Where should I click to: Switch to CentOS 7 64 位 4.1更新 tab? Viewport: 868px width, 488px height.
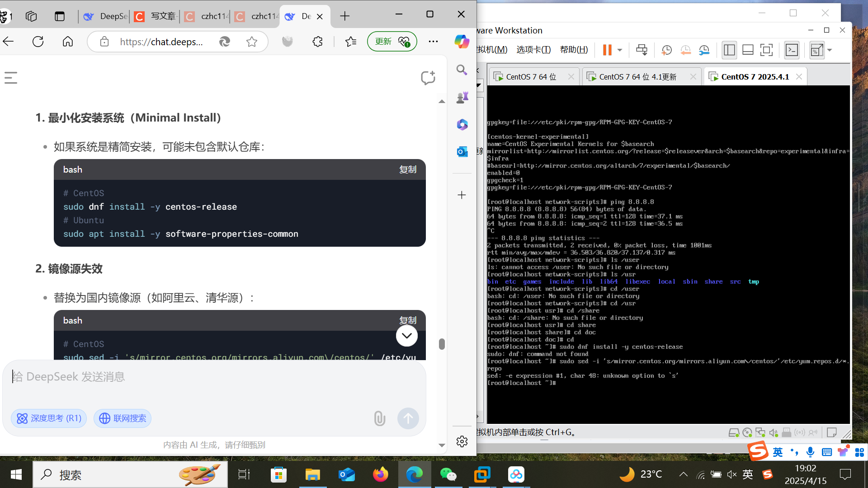point(637,77)
